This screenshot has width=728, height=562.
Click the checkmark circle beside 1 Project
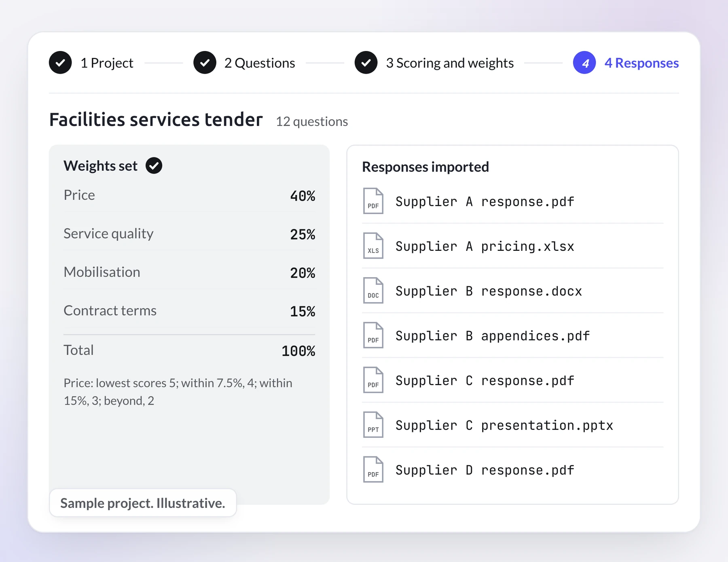click(x=60, y=63)
